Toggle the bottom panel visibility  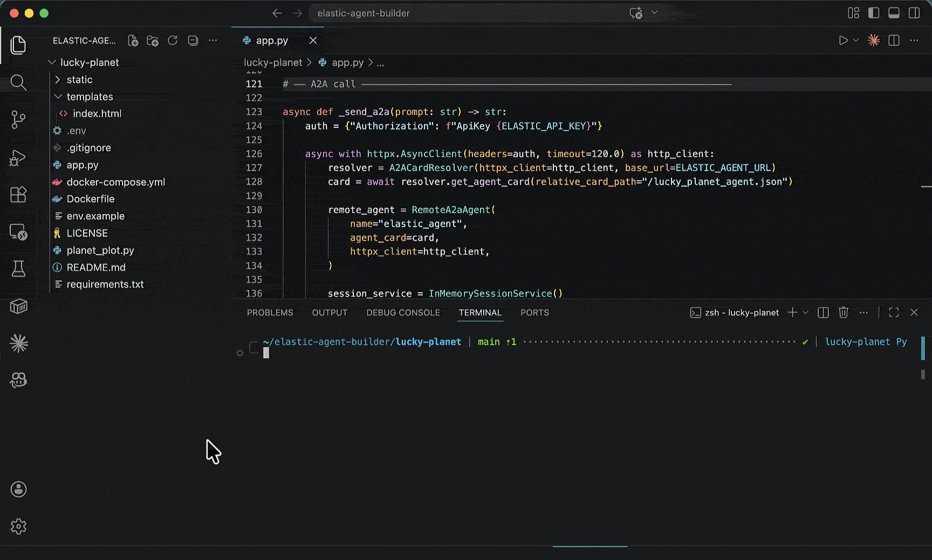(x=894, y=13)
